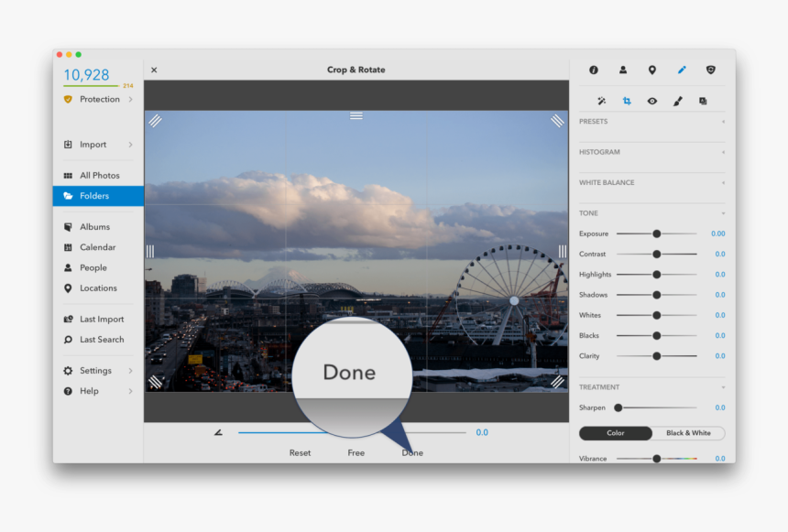Click the Clarity value 0.0

719,356
